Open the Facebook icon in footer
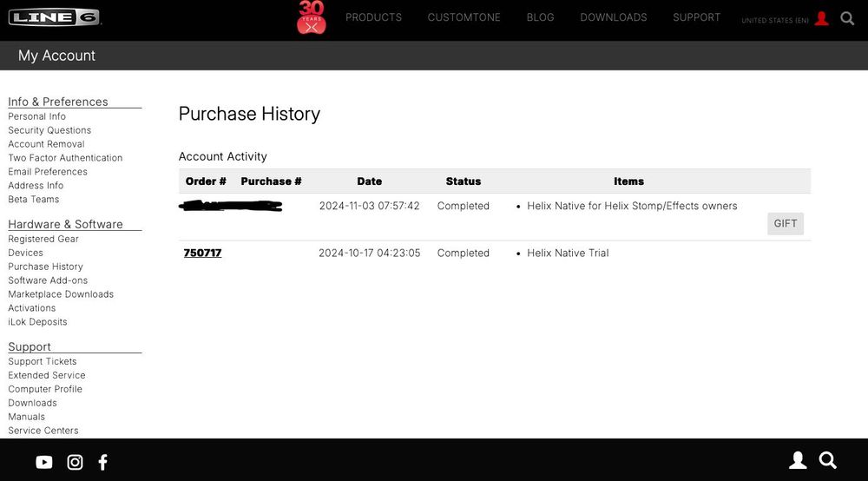Screen dimensions: 868x481 click(x=103, y=462)
